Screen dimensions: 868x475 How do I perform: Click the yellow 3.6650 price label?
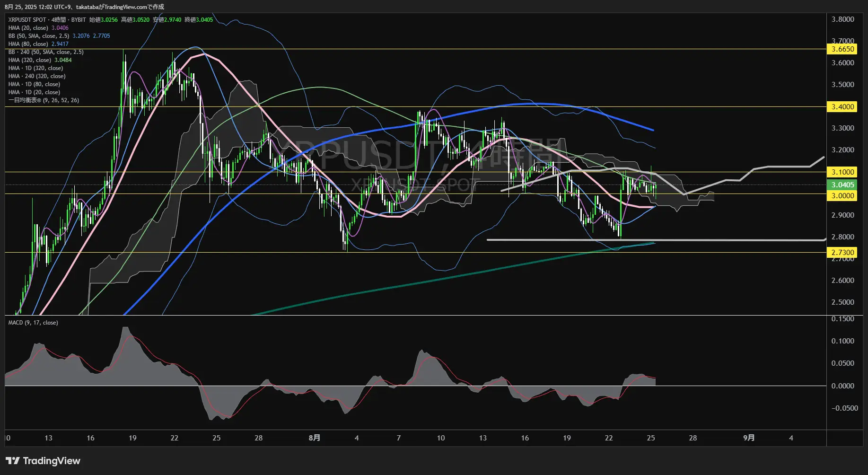(842, 49)
